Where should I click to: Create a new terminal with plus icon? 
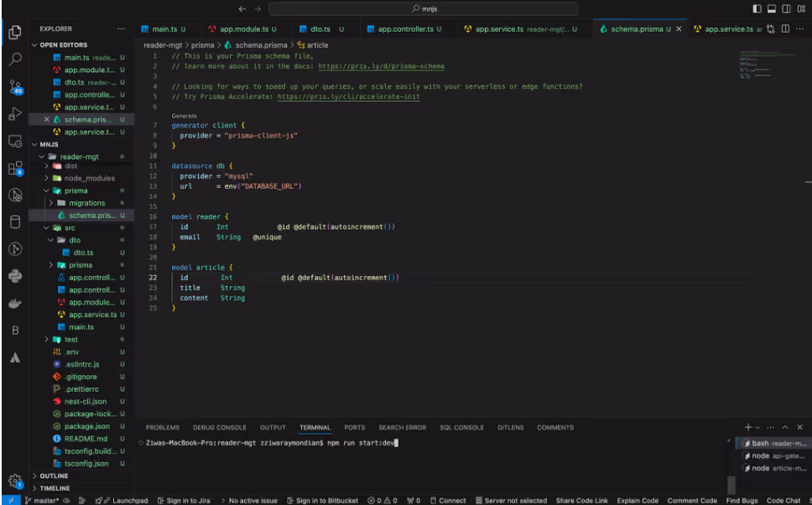click(747, 427)
